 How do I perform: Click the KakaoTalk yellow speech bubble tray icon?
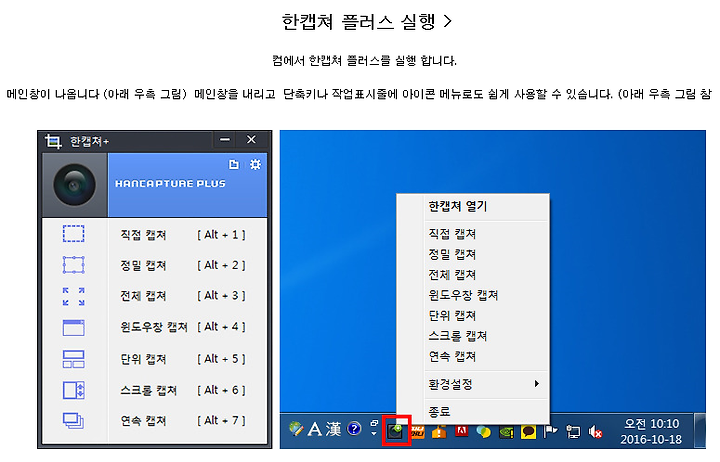(528, 431)
